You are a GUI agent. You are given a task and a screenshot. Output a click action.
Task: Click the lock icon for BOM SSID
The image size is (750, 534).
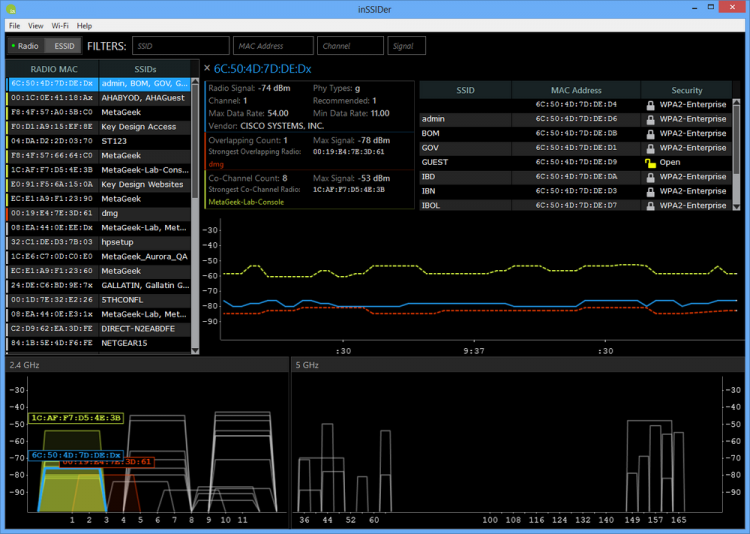650,134
